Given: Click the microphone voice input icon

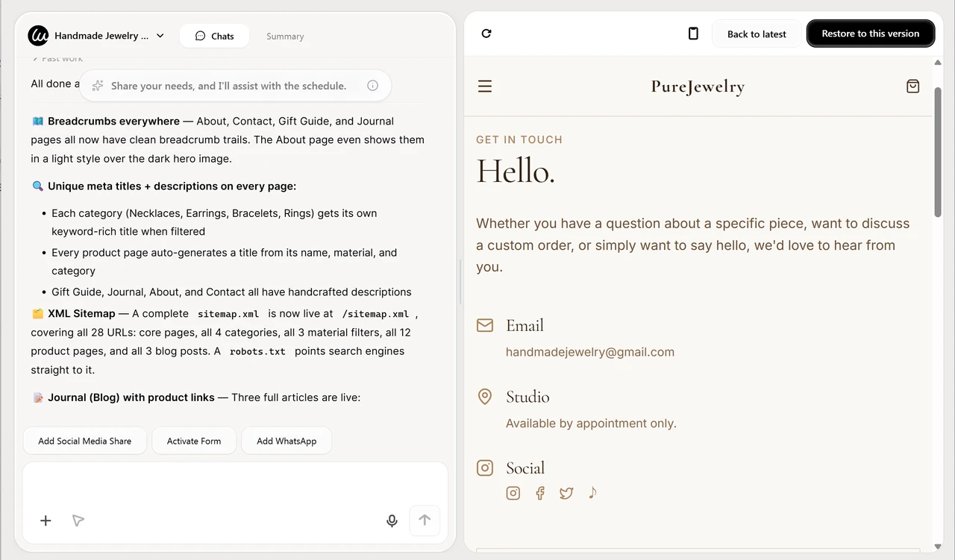Looking at the screenshot, I should tap(392, 520).
